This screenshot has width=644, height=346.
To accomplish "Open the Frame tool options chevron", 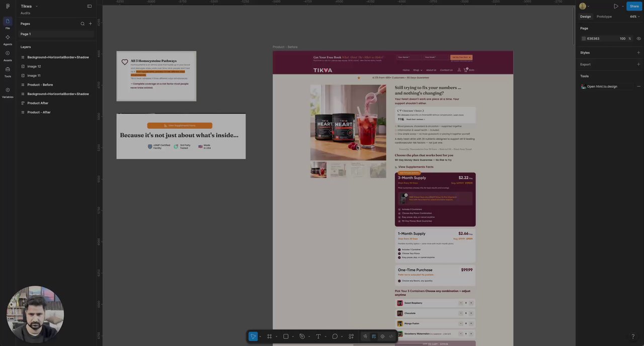I will tap(276, 336).
